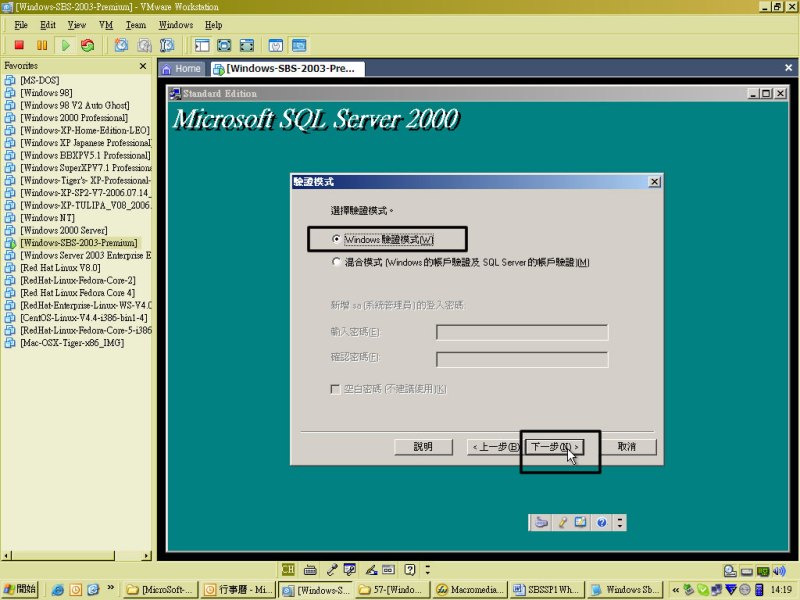
Task: Open the 行事曆 taskbar button
Action: point(238,590)
